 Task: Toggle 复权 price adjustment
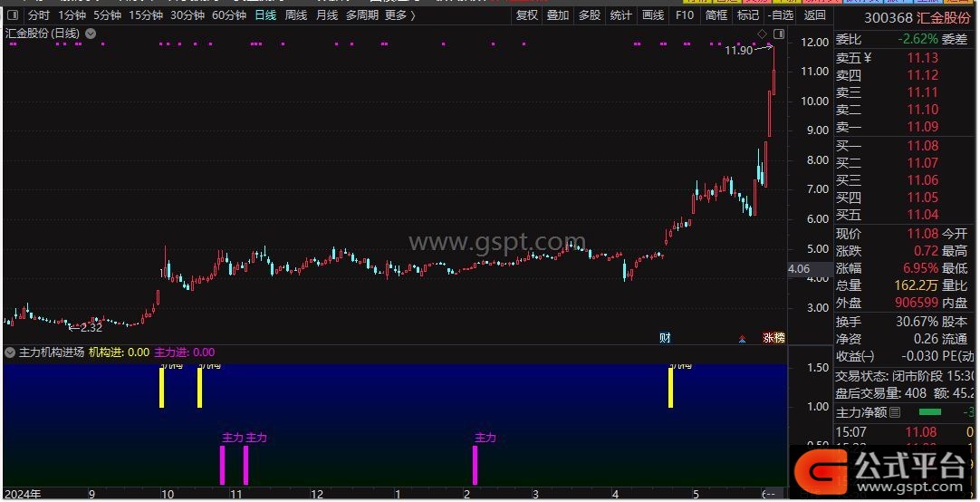pos(526,15)
